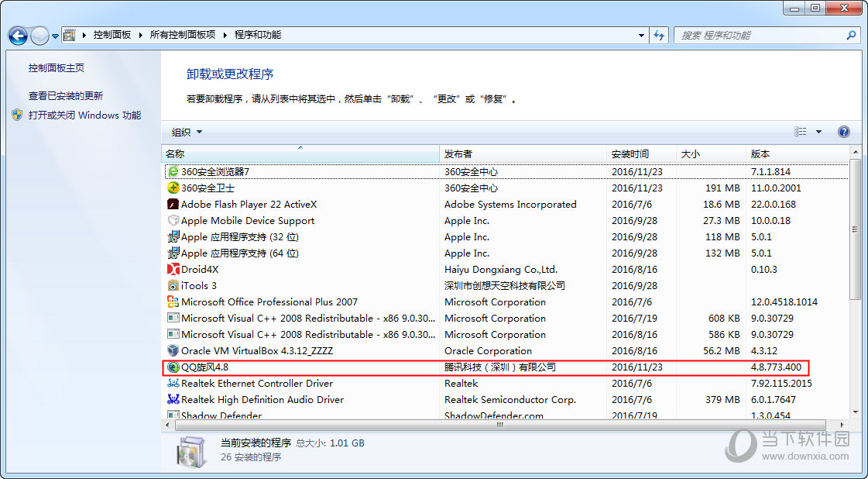Open the address bar history dropdown
The image size is (868, 479).
(x=642, y=35)
